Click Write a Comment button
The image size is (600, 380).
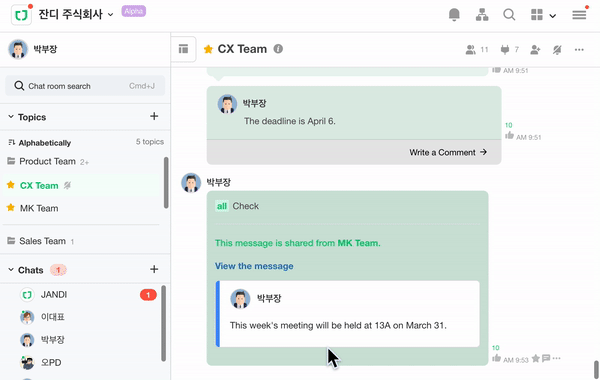coord(448,152)
